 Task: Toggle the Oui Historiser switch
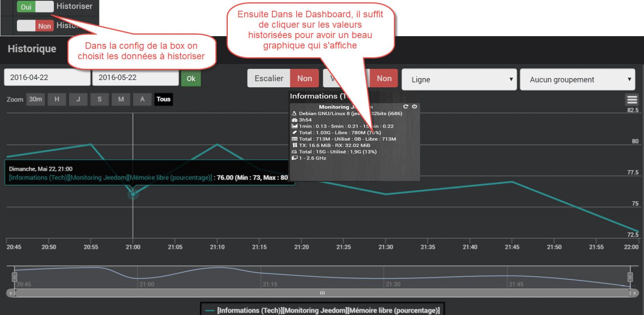pyautogui.click(x=35, y=6)
